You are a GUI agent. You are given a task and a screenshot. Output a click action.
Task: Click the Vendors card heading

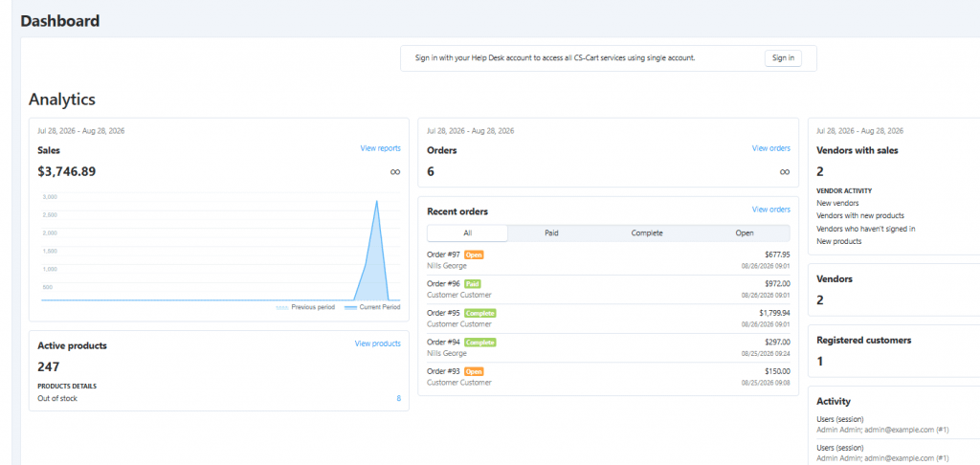(835, 279)
